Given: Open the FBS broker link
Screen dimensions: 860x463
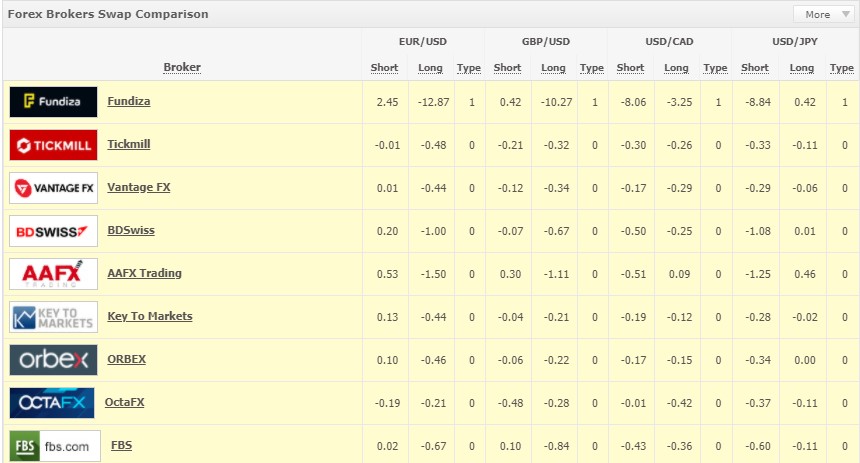Looking at the screenshot, I should tap(122, 445).
